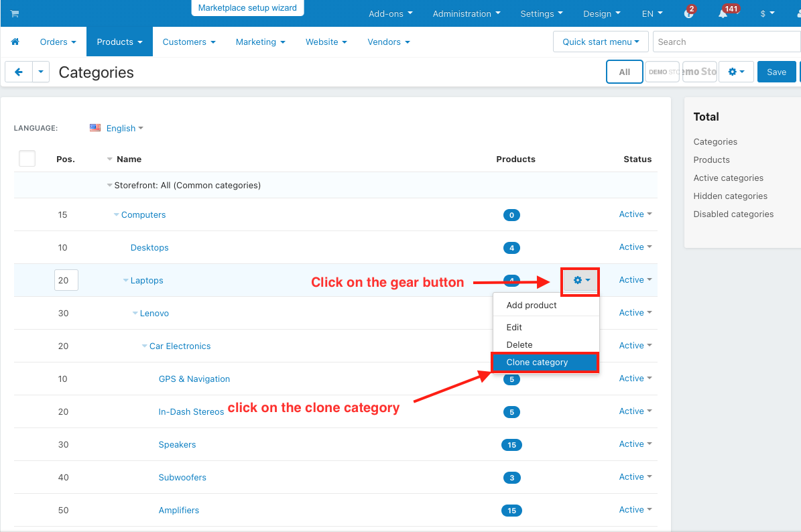
Task: Click the Laptops position input field
Action: [x=66, y=280]
